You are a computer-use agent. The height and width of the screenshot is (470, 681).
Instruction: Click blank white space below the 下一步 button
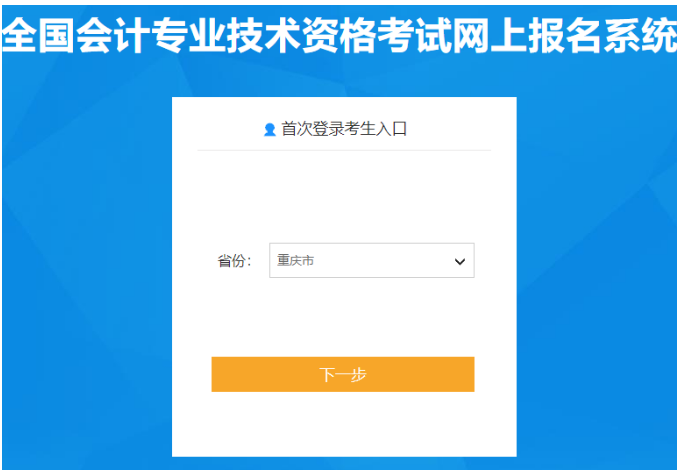click(344, 424)
